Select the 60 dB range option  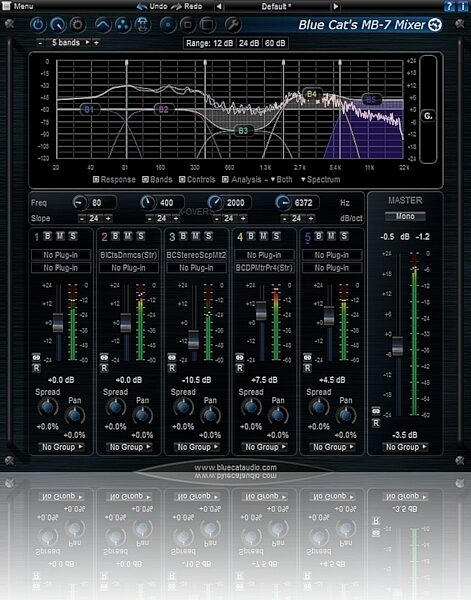click(x=275, y=43)
